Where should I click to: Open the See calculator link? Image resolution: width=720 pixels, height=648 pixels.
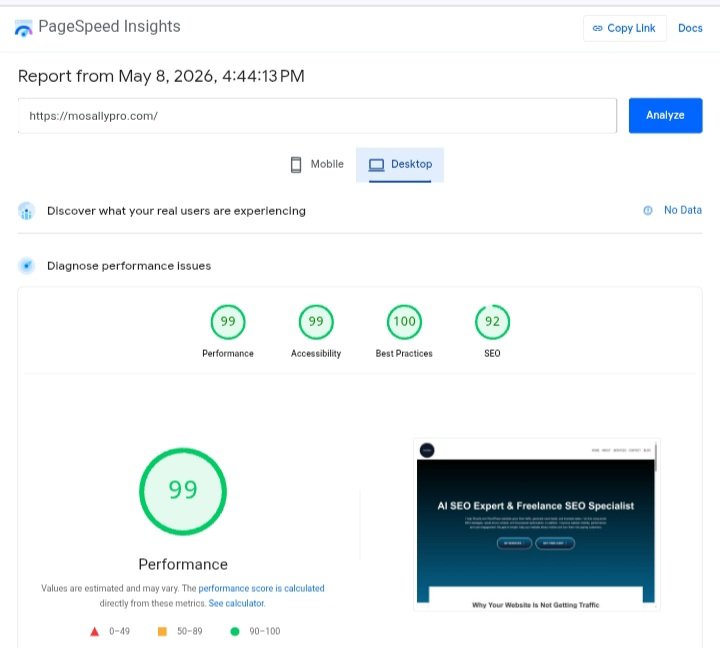coord(237,603)
